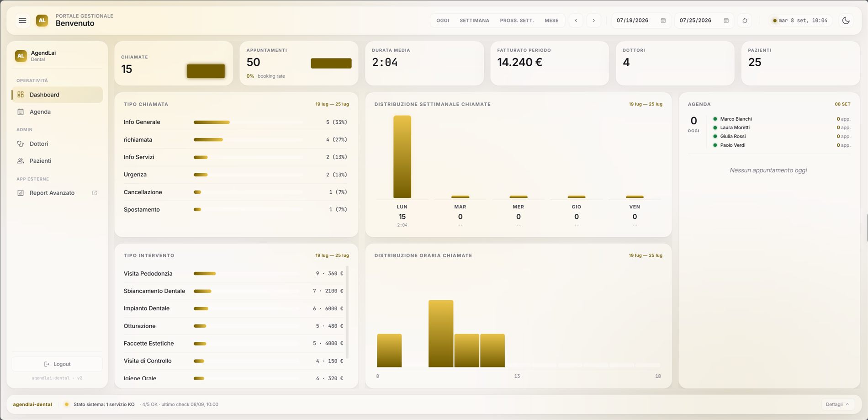Click the Dashboard grid icon in the sidebar
This screenshot has height=420, width=868.
pos(21,95)
